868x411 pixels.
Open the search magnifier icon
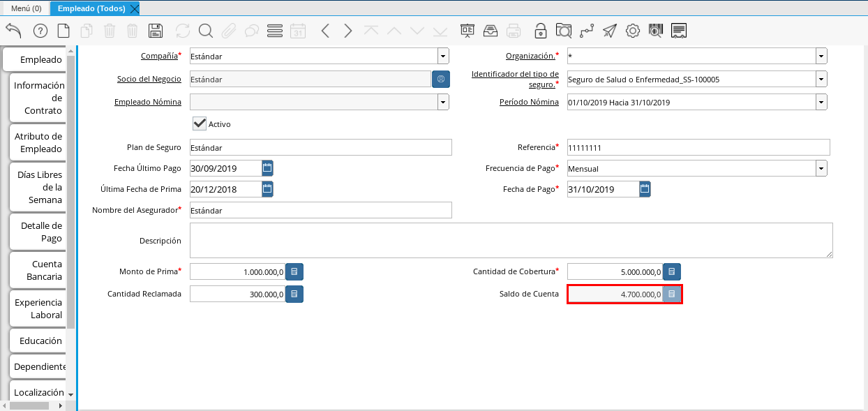(x=206, y=31)
